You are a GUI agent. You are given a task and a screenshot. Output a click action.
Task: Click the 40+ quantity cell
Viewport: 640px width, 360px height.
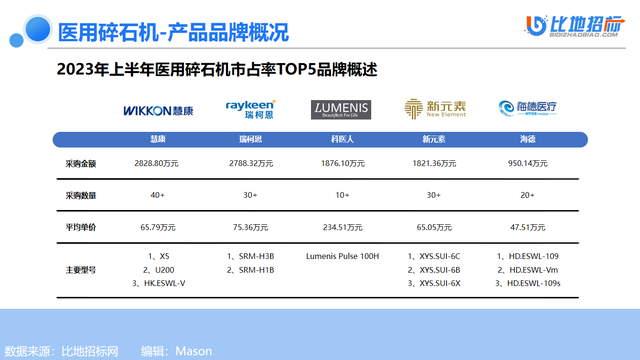tap(158, 195)
